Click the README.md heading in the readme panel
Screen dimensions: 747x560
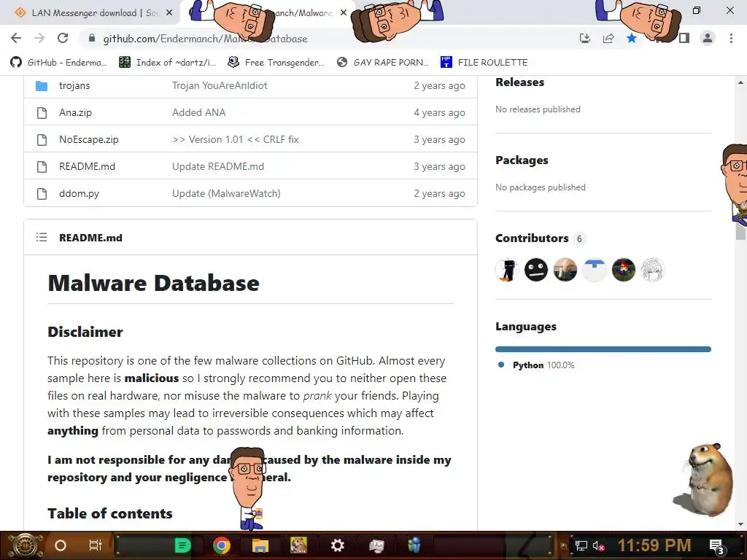point(90,238)
